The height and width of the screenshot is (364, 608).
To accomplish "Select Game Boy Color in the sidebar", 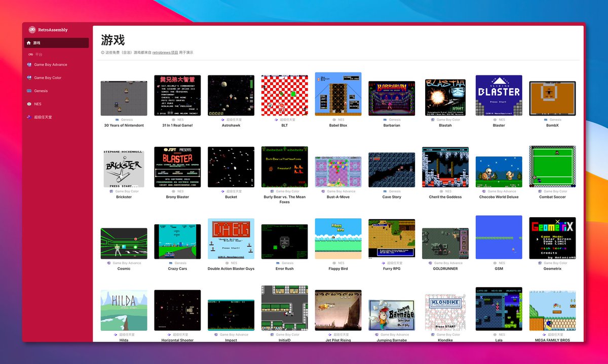I will (48, 78).
